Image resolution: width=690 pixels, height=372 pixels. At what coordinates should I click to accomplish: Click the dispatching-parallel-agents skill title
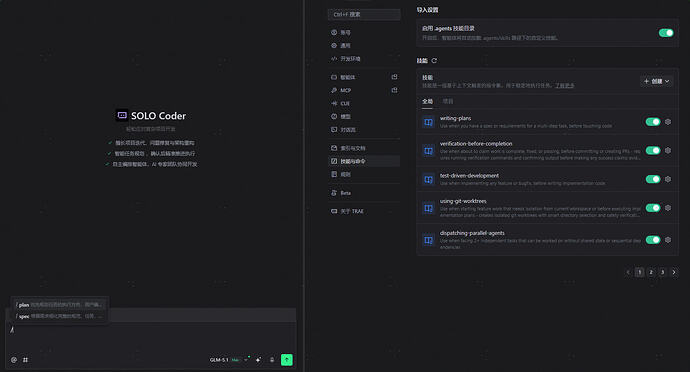pyautogui.click(x=472, y=233)
